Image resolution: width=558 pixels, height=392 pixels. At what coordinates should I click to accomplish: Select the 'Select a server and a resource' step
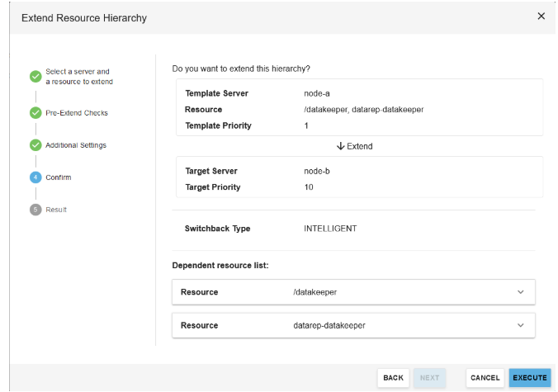coord(78,77)
